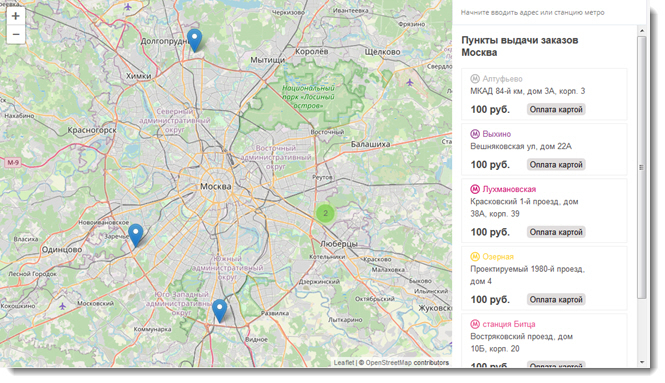Select the blue map pin near Долгопрудный
This screenshot has width=665, height=383.
[x=195, y=41]
